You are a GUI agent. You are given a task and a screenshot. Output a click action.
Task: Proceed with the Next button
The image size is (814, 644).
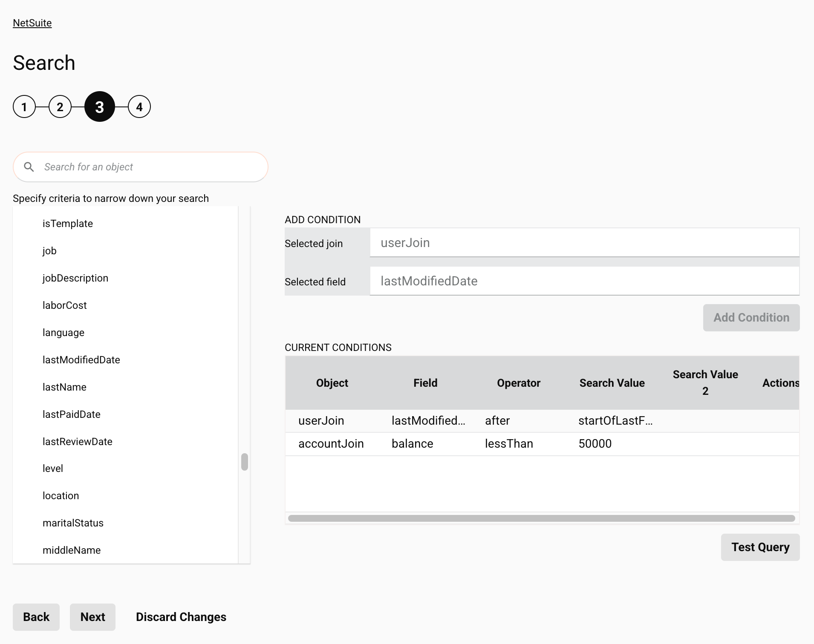click(92, 617)
